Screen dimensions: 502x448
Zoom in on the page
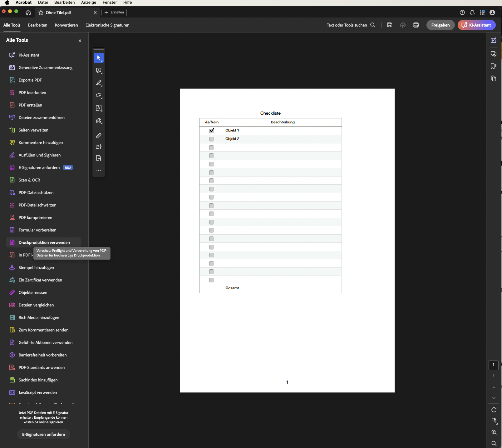(x=494, y=432)
